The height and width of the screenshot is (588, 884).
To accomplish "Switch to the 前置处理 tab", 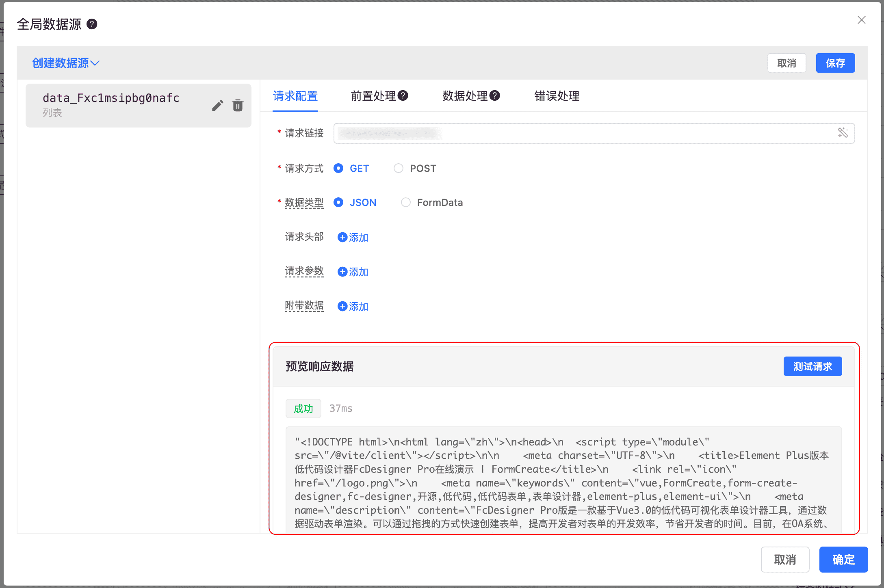I will coord(373,96).
